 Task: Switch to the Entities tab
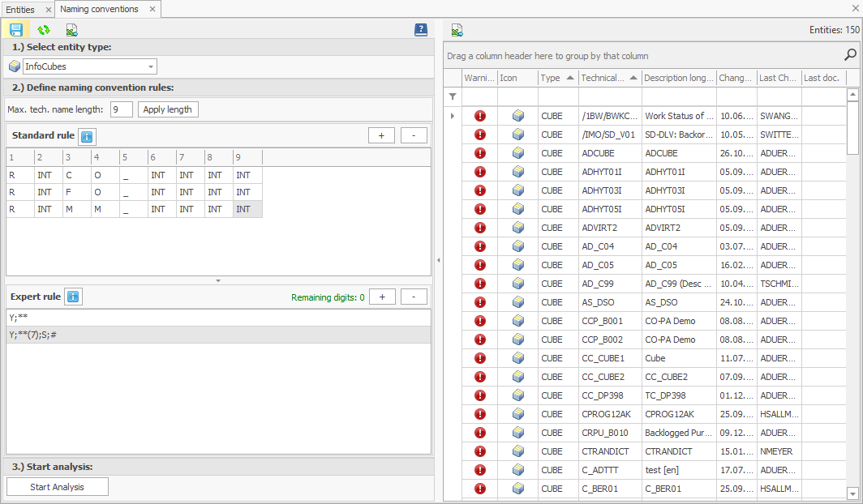pyautogui.click(x=22, y=9)
